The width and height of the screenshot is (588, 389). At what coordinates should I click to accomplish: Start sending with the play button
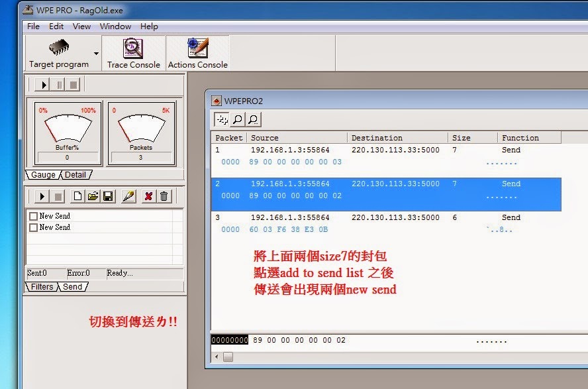click(42, 195)
